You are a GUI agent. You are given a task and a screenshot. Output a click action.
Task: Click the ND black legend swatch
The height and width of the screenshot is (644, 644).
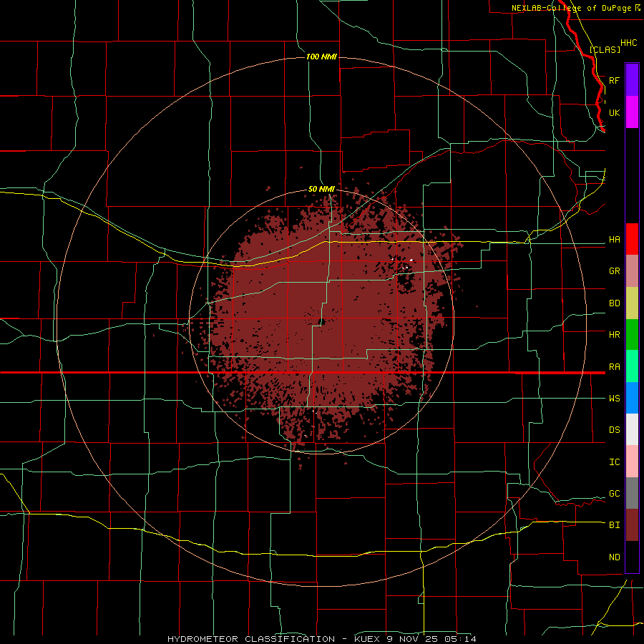pyautogui.click(x=632, y=557)
